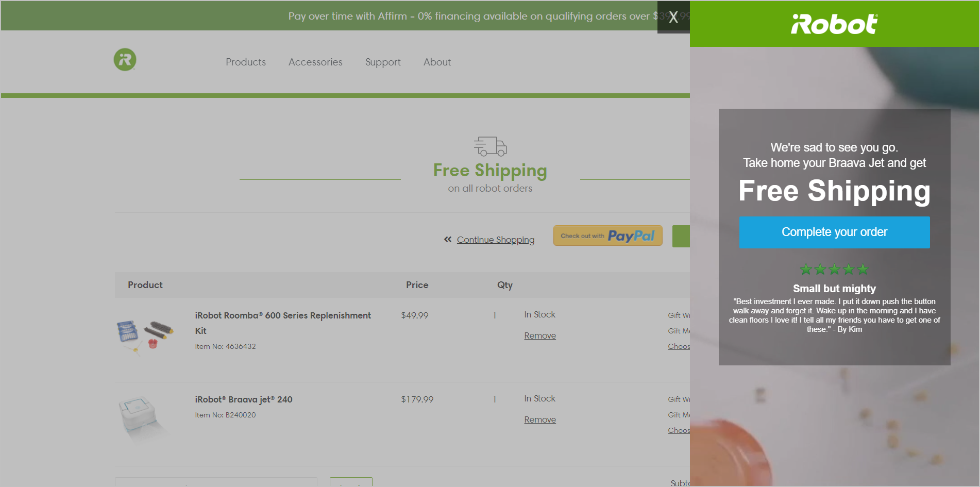Open the About menu item

pyautogui.click(x=437, y=62)
